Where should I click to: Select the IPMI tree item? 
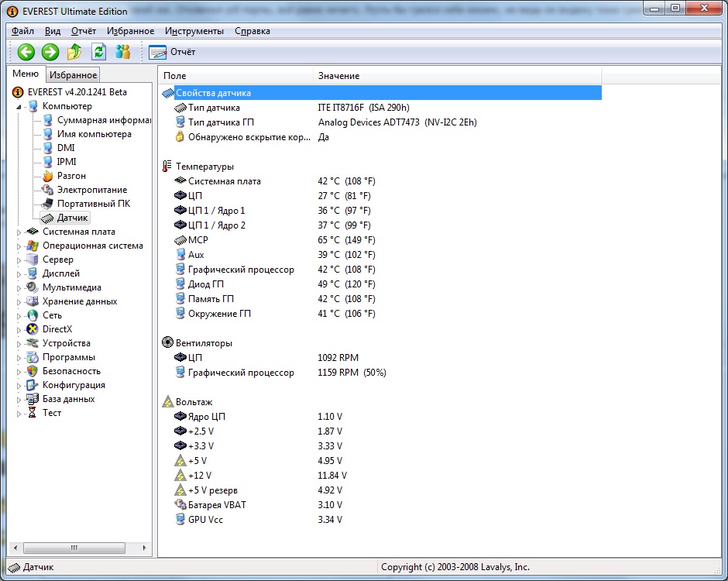click(67, 162)
